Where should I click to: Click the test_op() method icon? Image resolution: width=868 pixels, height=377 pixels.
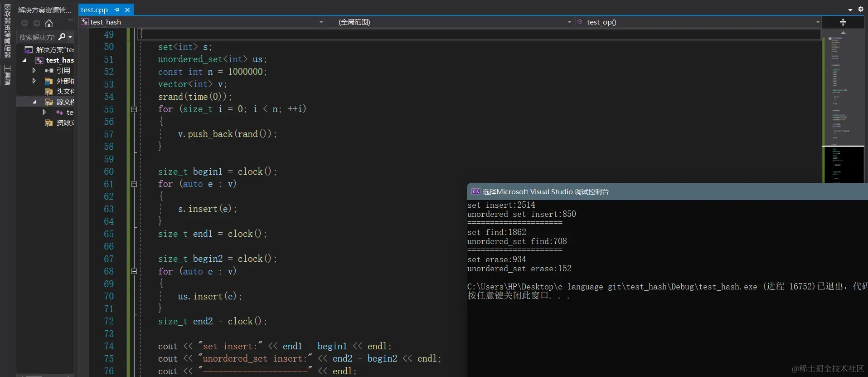tap(580, 22)
